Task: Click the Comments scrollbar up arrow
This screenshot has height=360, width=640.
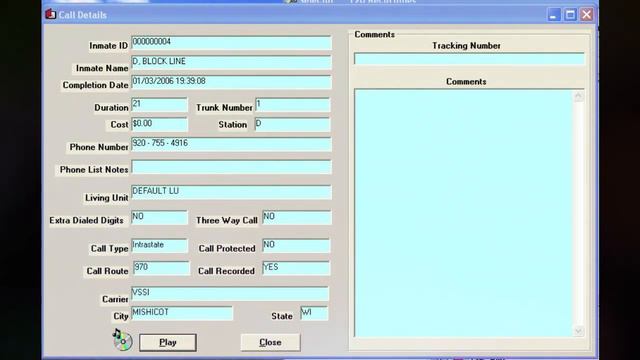Action: coord(578,96)
